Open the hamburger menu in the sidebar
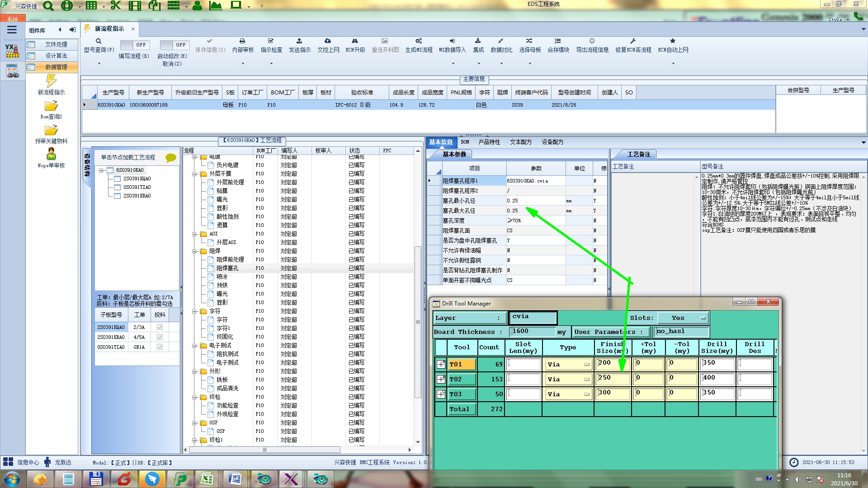 12,30
